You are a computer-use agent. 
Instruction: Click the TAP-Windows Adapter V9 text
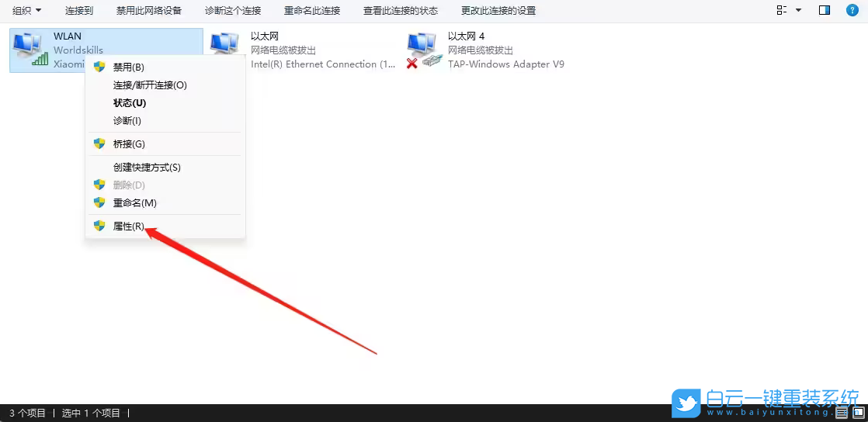click(x=506, y=64)
